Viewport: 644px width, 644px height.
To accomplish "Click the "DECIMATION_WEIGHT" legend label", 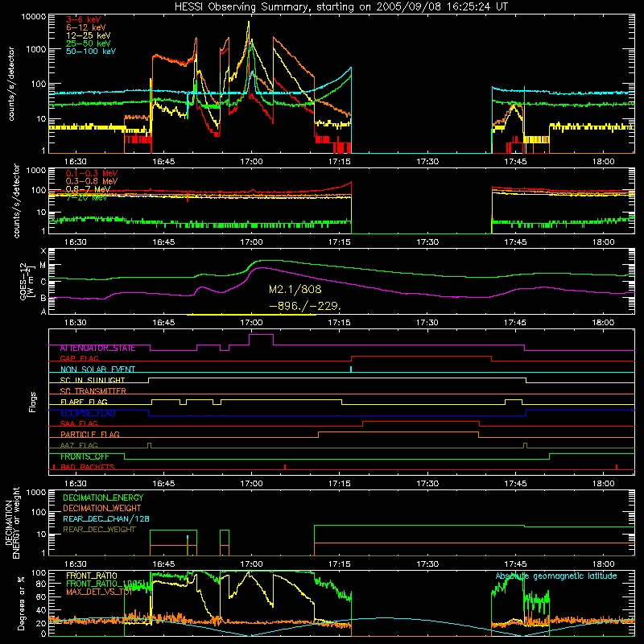I will (x=102, y=508).
